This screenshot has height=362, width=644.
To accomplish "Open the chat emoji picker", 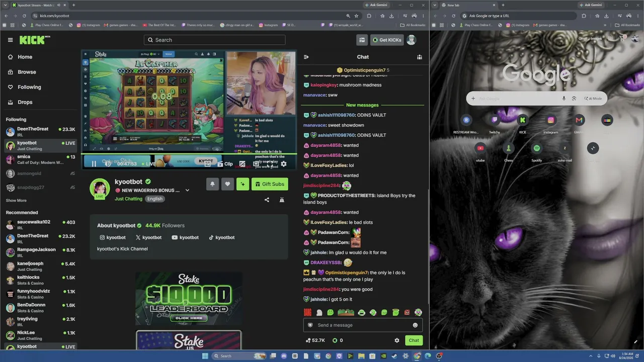I will point(415,325).
